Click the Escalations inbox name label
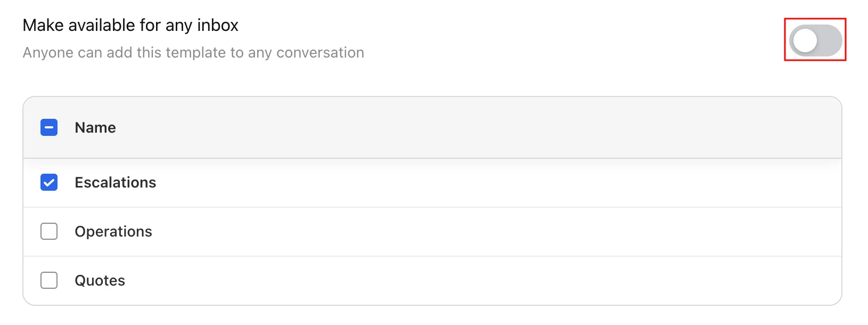This screenshot has width=868, height=325. pyautogui.click(x=116, y=183)
